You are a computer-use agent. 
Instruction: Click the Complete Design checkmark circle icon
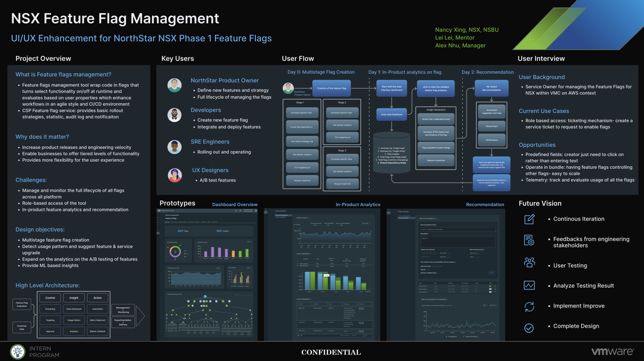click(x=529, y=328)
